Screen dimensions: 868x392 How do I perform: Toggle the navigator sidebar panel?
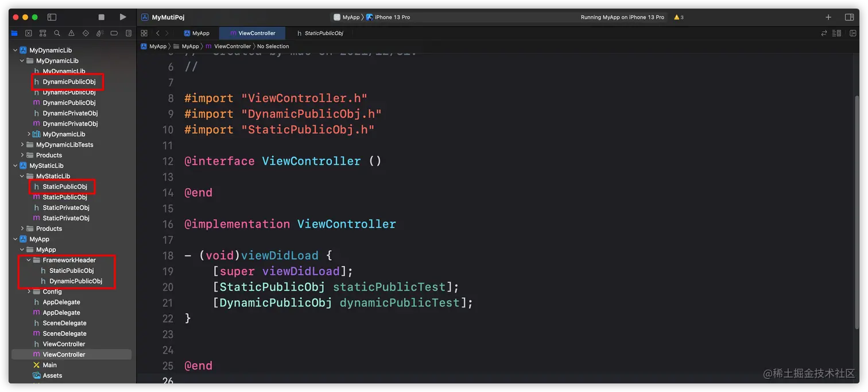click(52, 17)
